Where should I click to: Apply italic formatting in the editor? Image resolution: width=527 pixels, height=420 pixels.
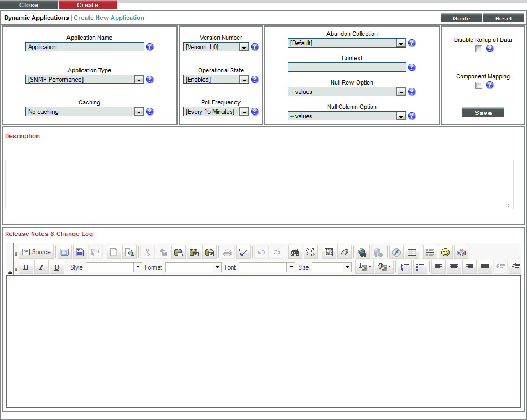coord(41,267)
